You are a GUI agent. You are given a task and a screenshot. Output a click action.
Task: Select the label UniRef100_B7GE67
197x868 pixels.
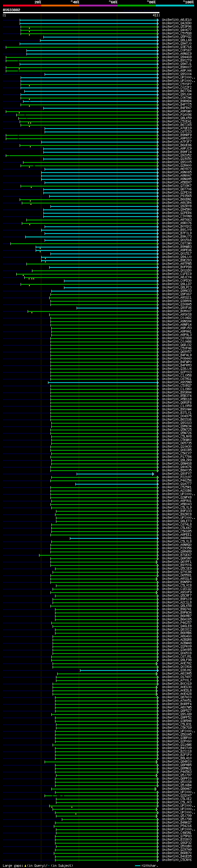click(177, 555)
